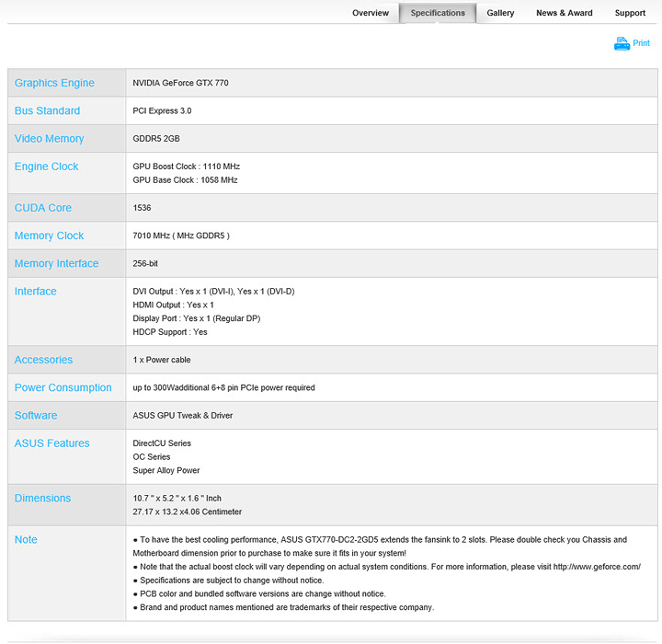The height and width of the screenshot is (644, 662).
Task: Click the Graphics Engine row label
Action: coord(54,83)
